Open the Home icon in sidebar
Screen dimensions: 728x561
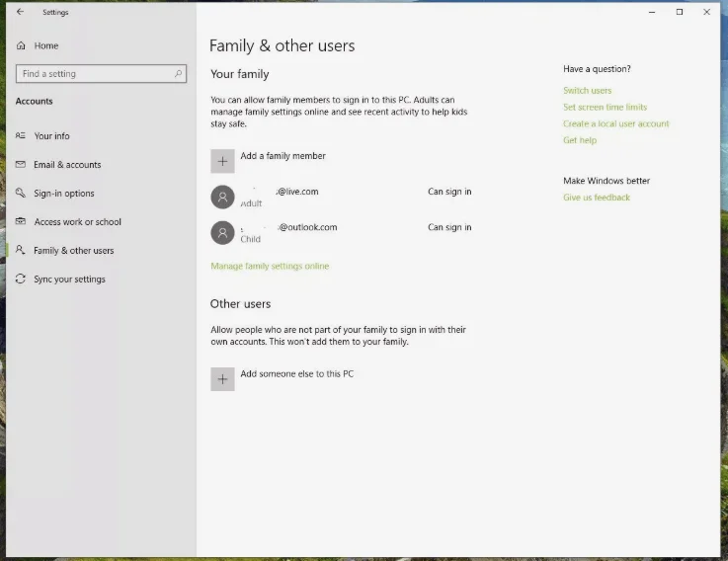(x=21, y=45)
